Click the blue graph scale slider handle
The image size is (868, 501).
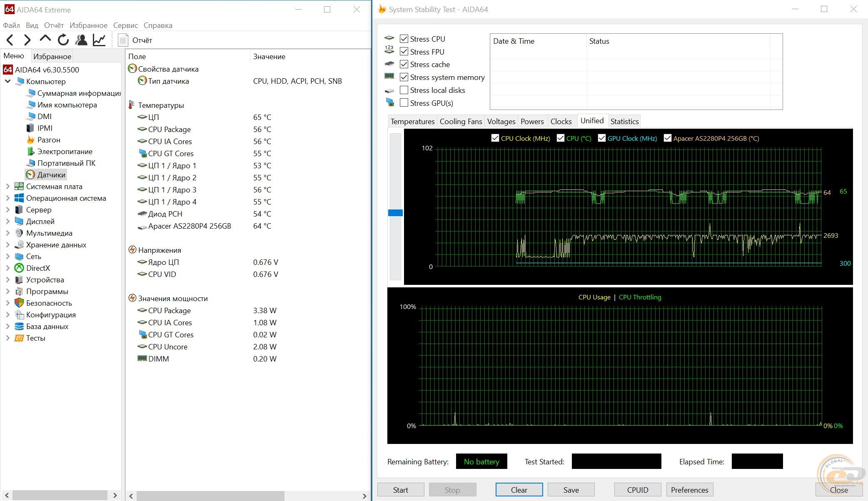(395, 213)
